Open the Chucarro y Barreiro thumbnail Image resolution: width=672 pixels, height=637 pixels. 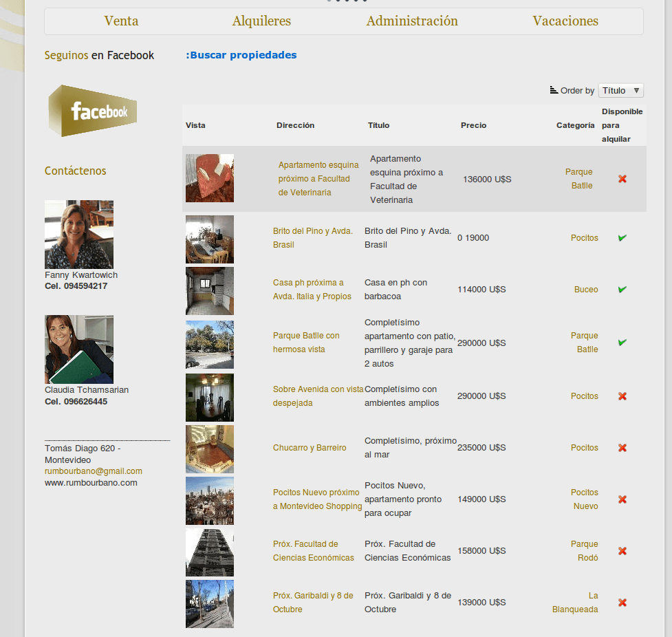[210, 449]
